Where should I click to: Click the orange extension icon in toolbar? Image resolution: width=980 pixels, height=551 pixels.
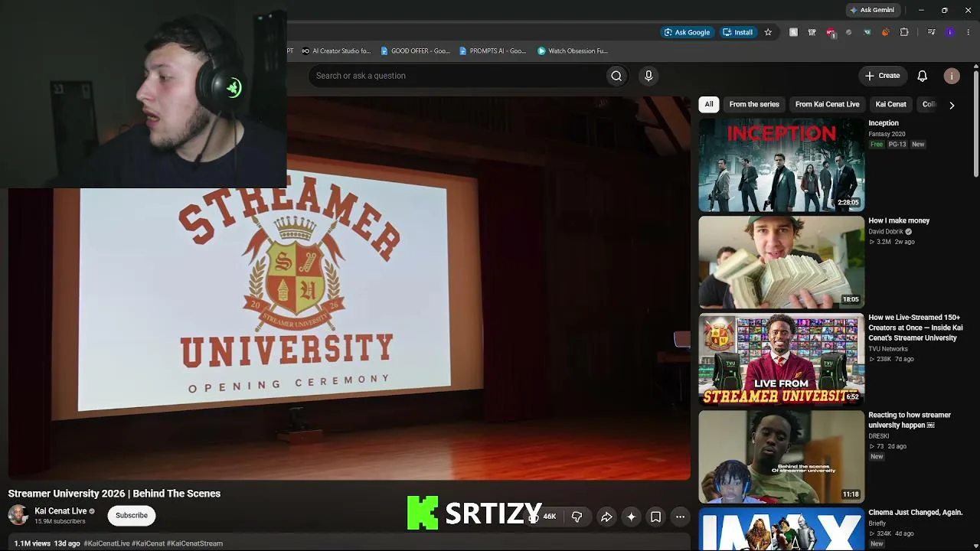click(886, 32)
